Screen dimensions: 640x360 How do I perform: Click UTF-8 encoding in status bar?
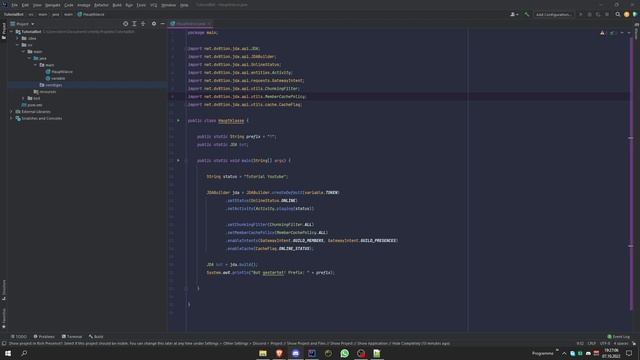click(x=605, y=344)
